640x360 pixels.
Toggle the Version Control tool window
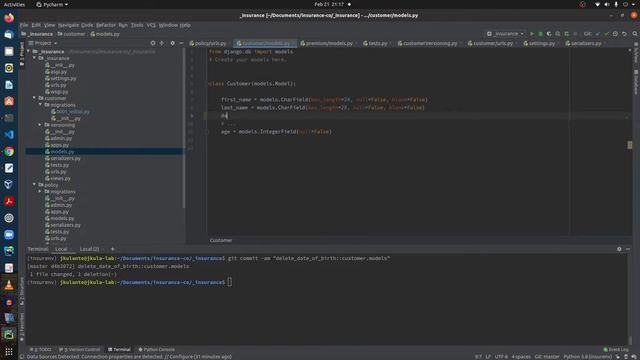[80, 349]
